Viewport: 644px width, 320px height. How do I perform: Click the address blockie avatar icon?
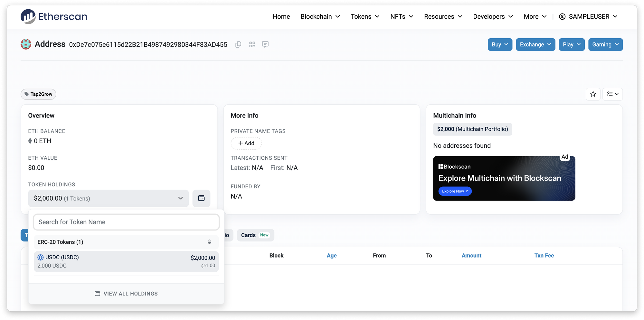[x=26, y=44]
